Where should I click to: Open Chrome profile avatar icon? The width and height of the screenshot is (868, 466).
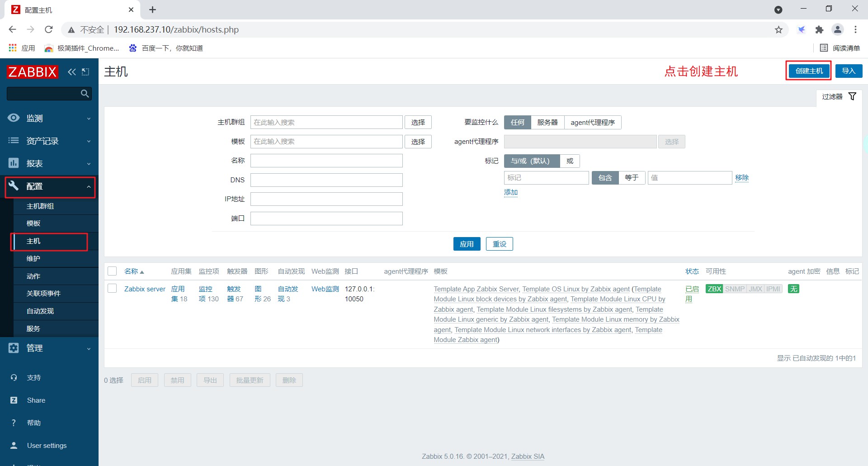838,30
